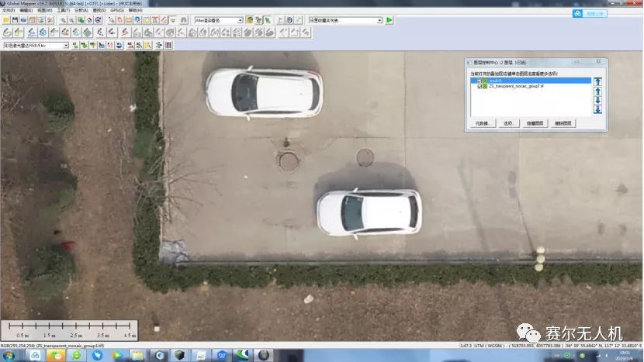Open WeChat from the Windows taskbar
This screenshot has height=362, width=644.
(56, 356)
